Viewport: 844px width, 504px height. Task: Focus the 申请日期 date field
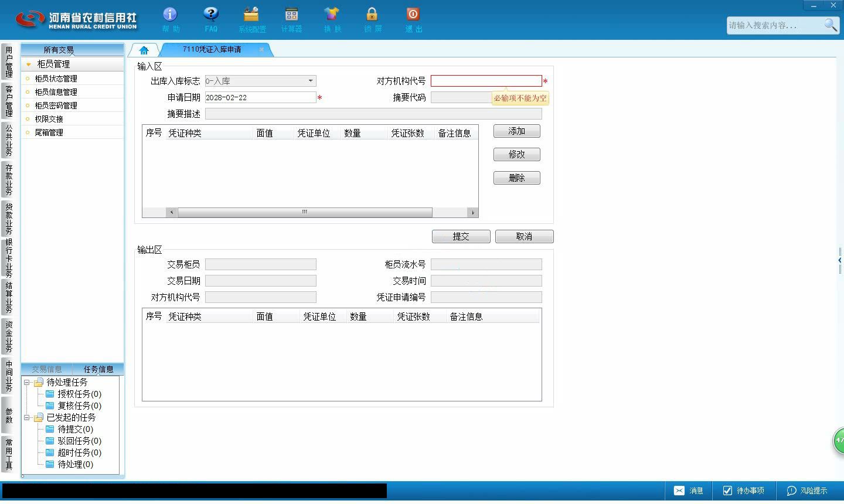click(260, 97)
